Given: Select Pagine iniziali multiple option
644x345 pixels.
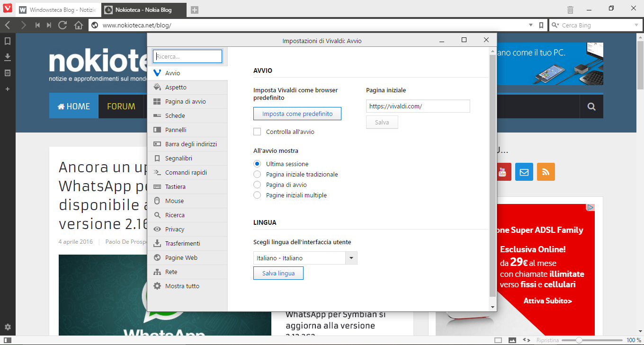Looking at the screenshot, I should (x=257, y=195).
